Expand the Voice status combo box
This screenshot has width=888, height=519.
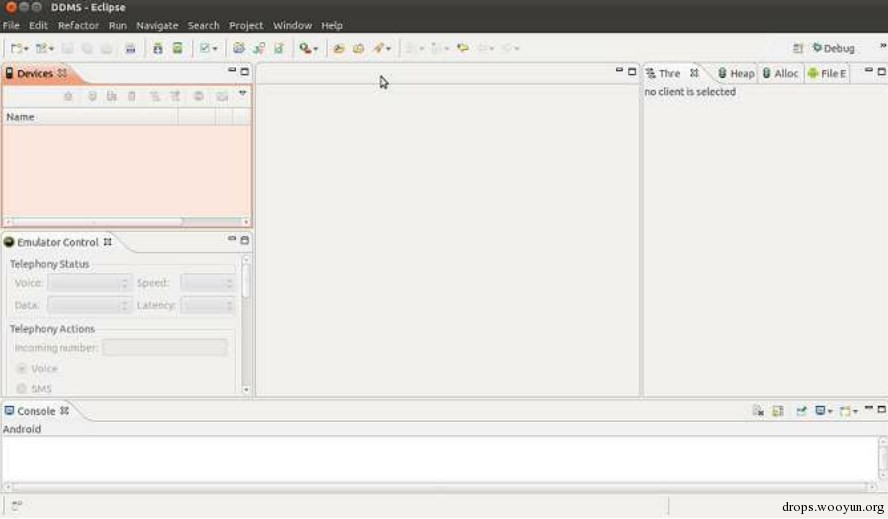pos(89,283)
